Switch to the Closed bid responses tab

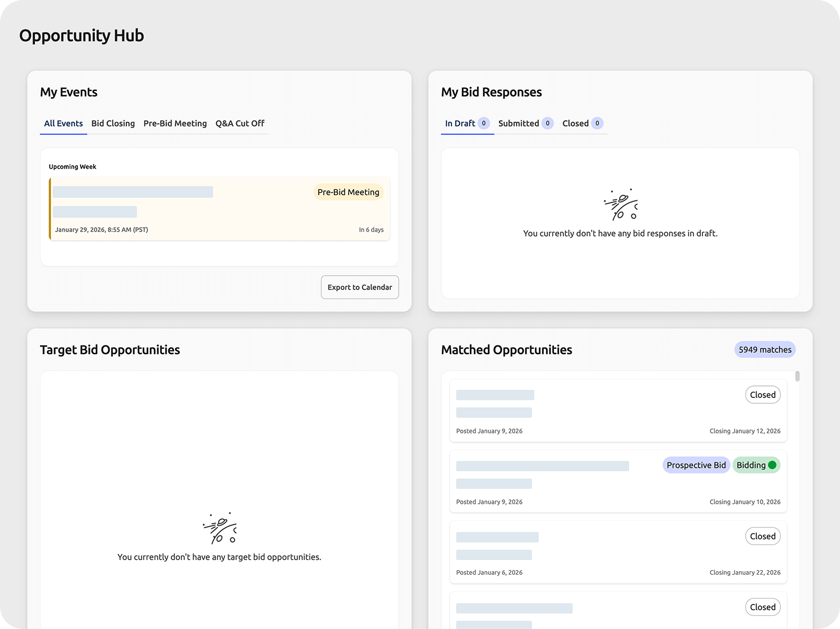pos(576,124)
